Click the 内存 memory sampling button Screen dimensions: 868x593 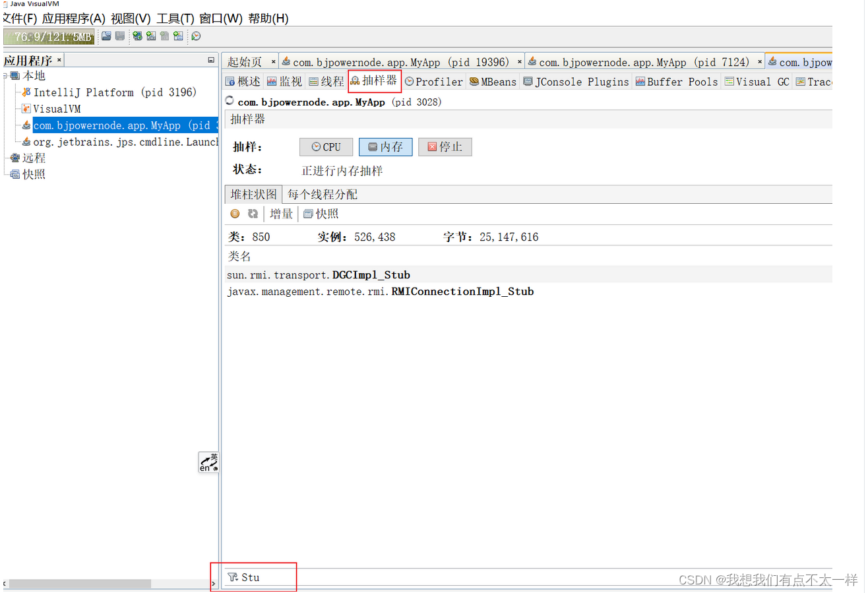pos(386,147)
